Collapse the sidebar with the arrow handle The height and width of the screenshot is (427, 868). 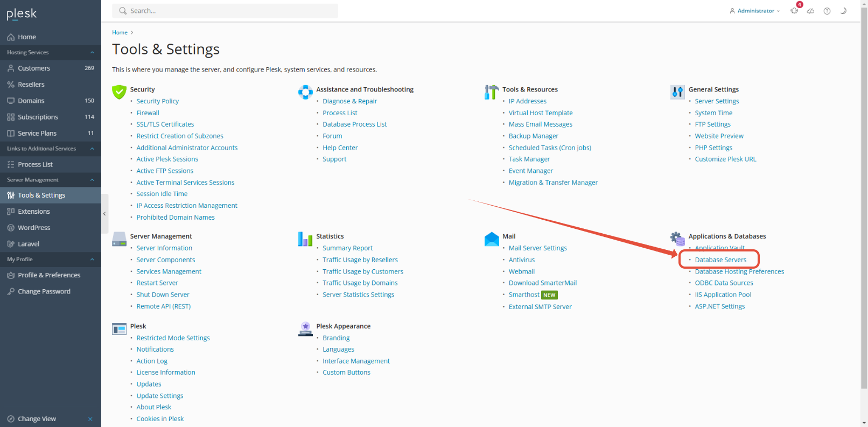104,214
